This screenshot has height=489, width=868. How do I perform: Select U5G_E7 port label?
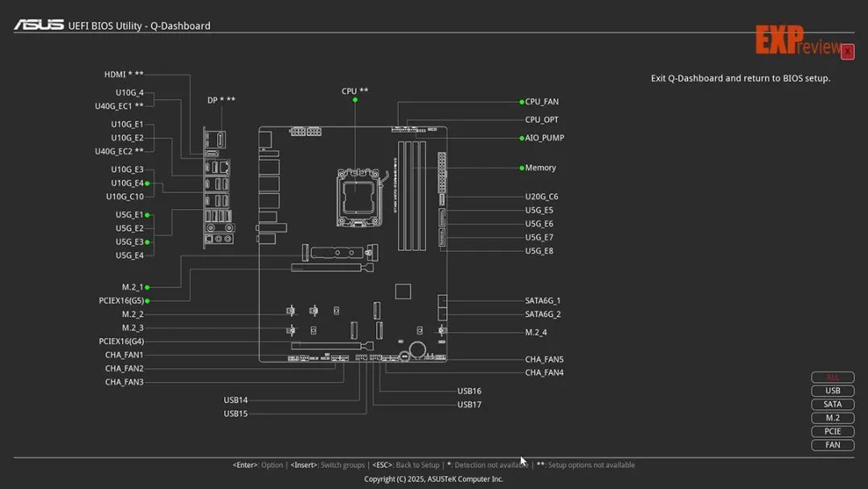click(x=538, y=237)
